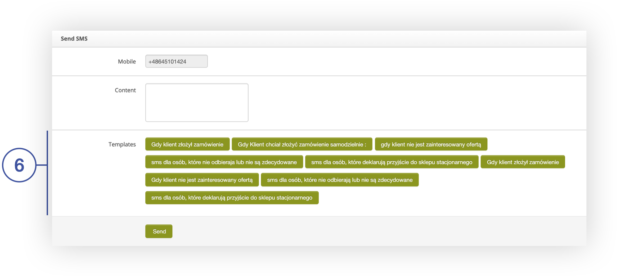Select lowercase 'gdy klient nie jest zainteresowany ofertą' template

point(431,144)
